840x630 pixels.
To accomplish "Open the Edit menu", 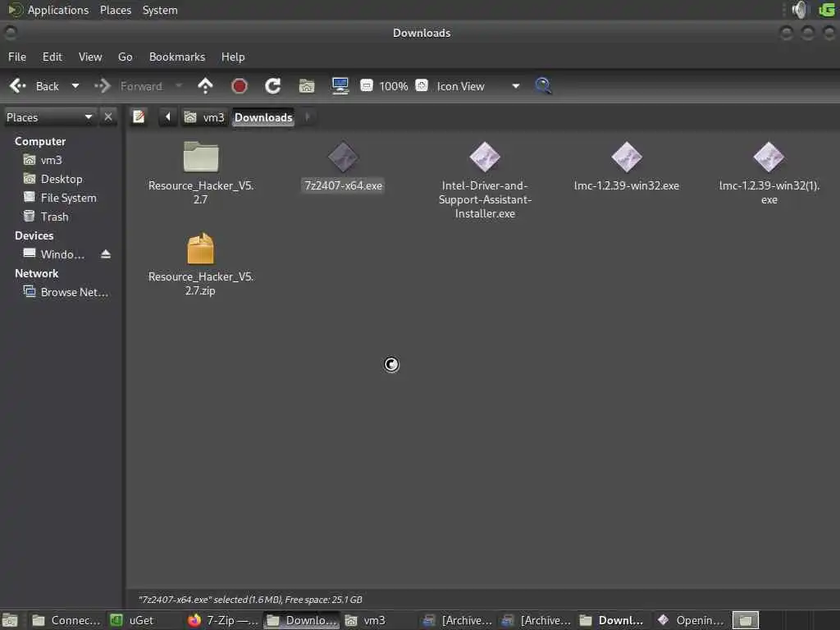I will [x=52, y=57].
